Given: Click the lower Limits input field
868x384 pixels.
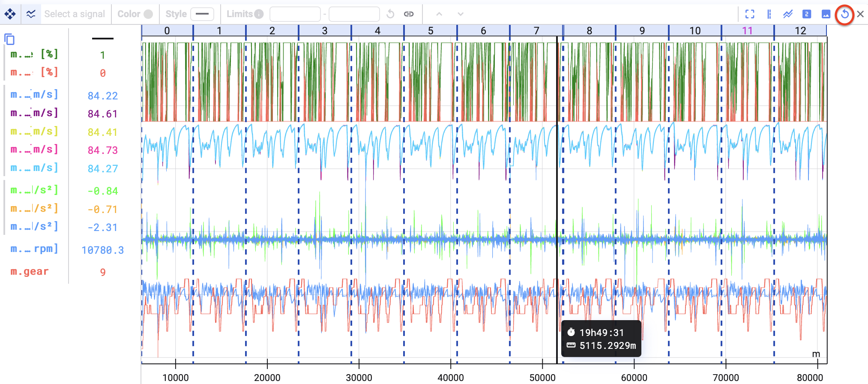Looking at the screenshot, I should [x=295, y=14].
